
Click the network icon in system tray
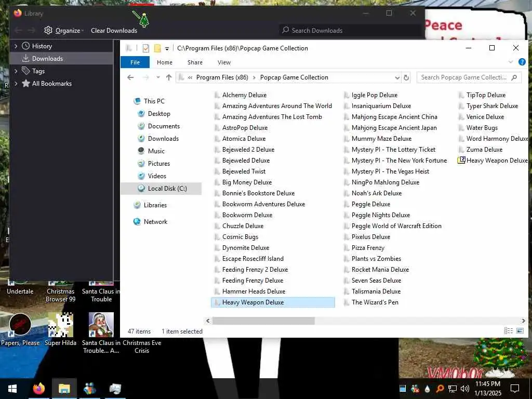[x=453, y=389]
